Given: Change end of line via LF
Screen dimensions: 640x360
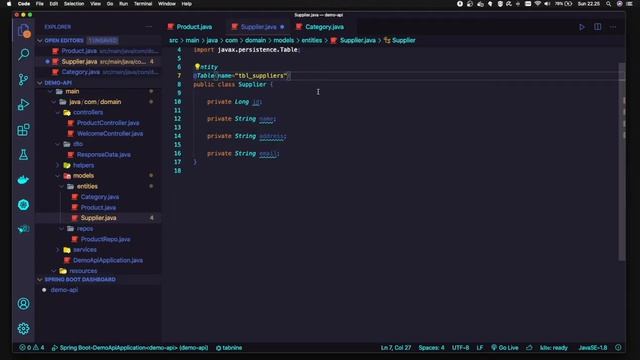Looking at the screenshot, I should pos(480,348).
